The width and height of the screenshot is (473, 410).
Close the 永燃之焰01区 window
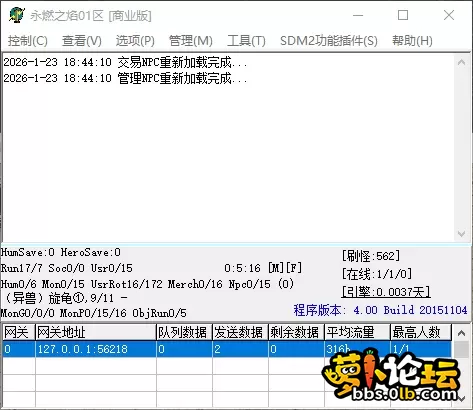[449, 15]
